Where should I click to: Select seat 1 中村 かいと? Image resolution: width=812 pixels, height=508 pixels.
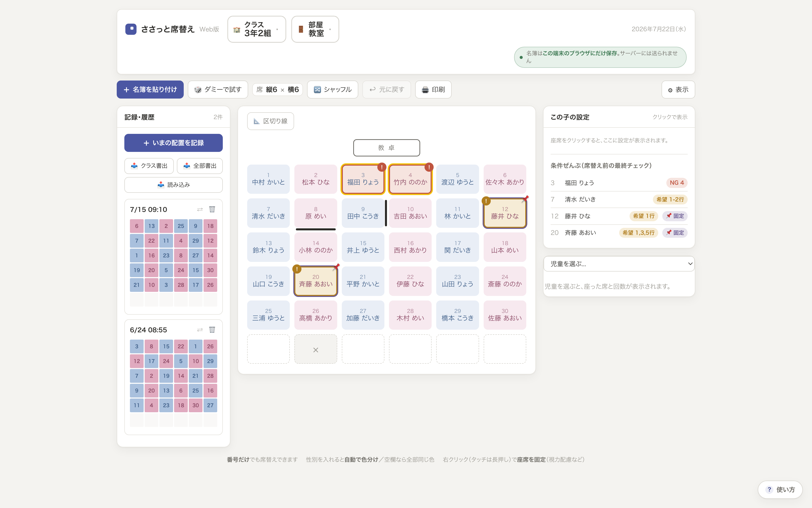[268, 179]
